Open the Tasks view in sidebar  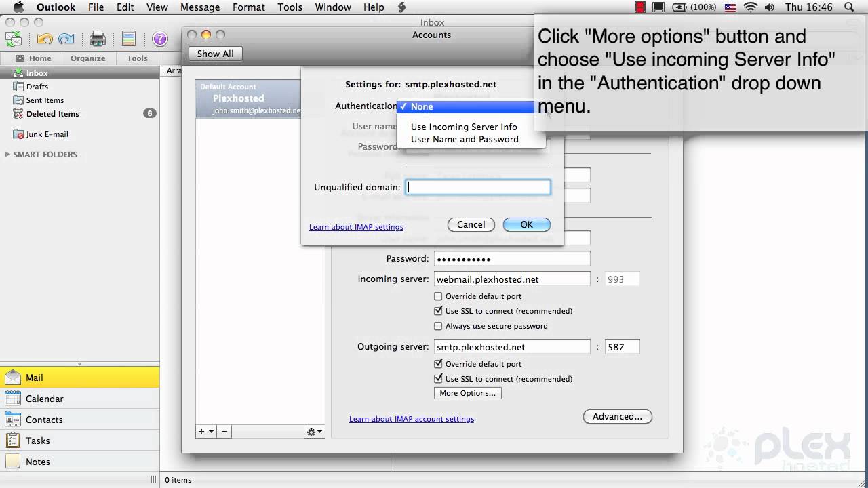(80, 441)
